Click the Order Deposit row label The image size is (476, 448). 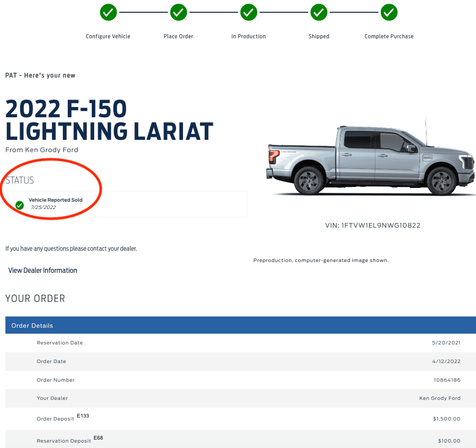pyautogui.click(x=55, y=419)
